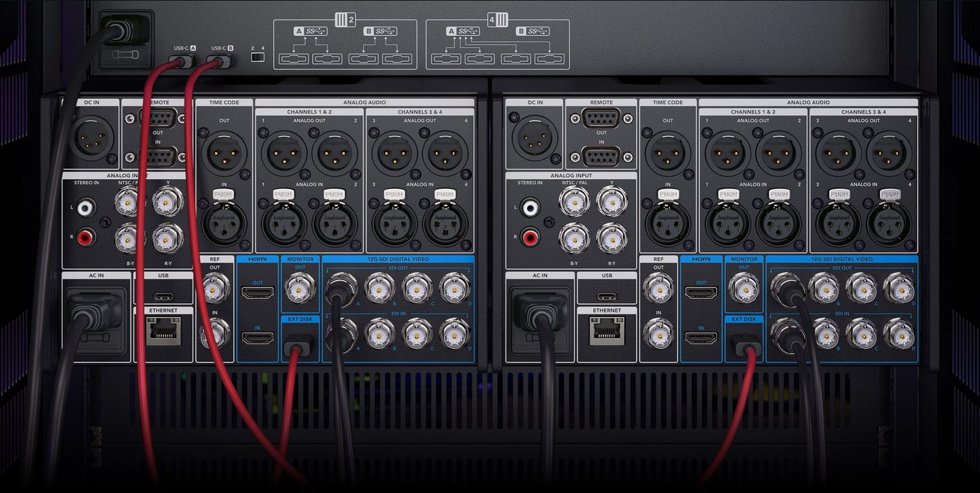Toggle the 2/4 slide switch on dock
Viewport: 980px width, 493px height.
[x=258, y=57]
